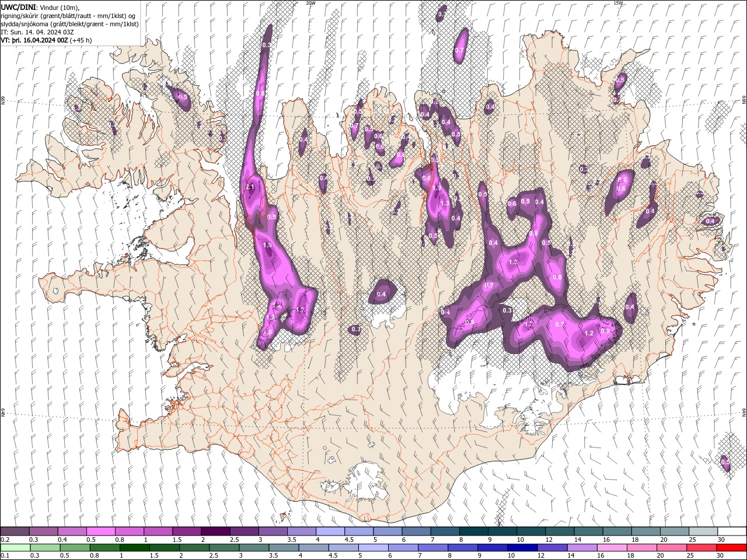
Task: Click the 'rigning/skúrir' legend description line
Action: 68,16
